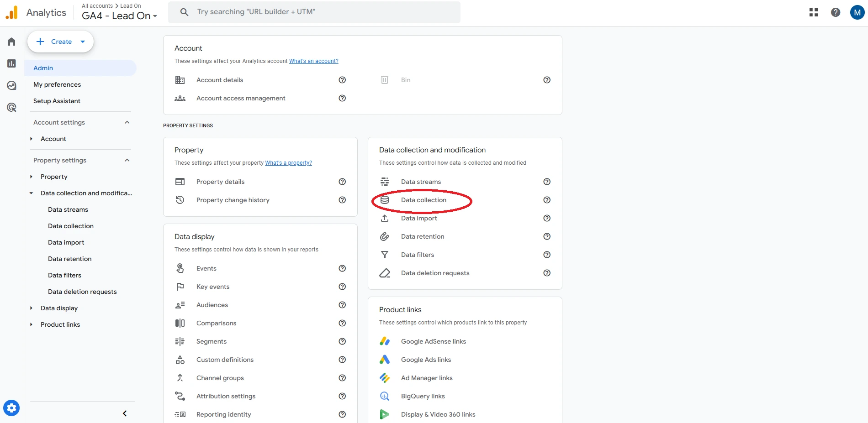Click the "What's an account?" link
The width and height of the screenshot is (868, 423).
[x=314, y=61]
